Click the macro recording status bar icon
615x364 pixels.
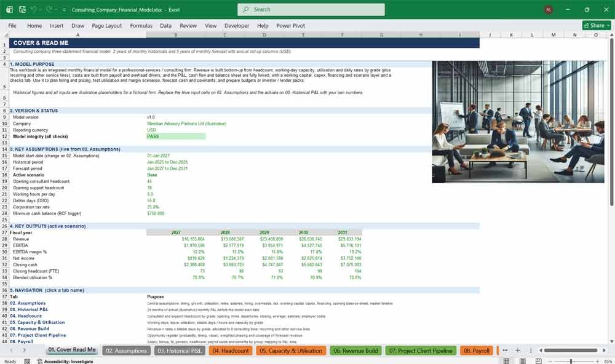pyautogui.click(x=27, y=362)
